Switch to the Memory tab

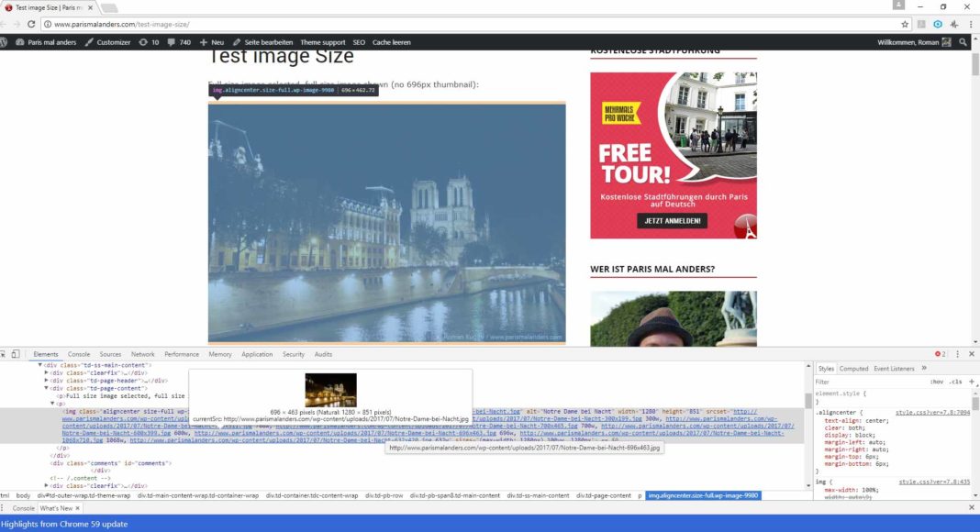[220, 354]
